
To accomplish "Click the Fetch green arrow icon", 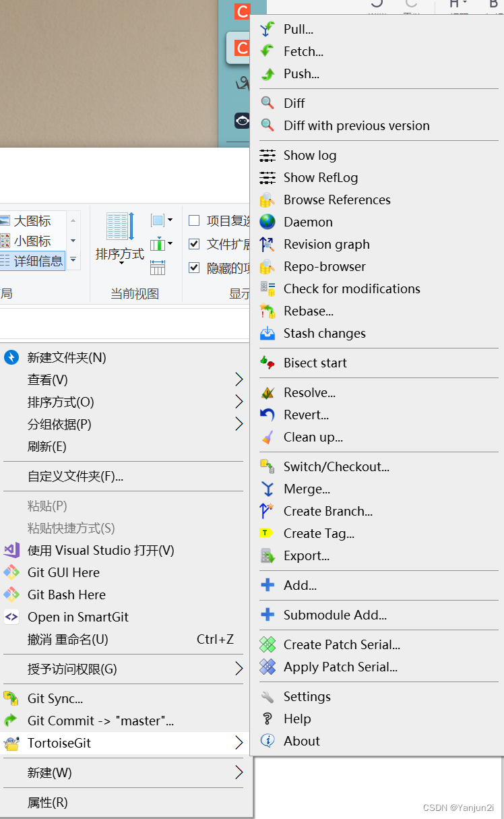I will (267, 51).
